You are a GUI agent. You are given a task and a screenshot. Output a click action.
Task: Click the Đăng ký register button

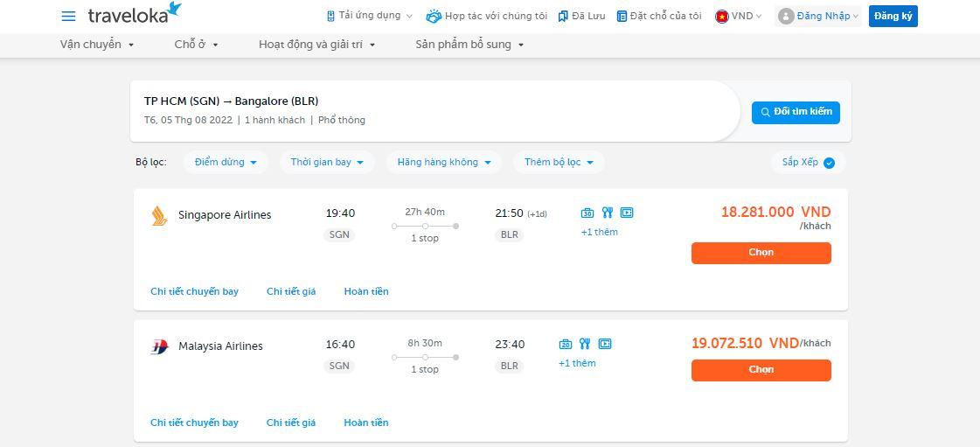[x=893, y=17]
